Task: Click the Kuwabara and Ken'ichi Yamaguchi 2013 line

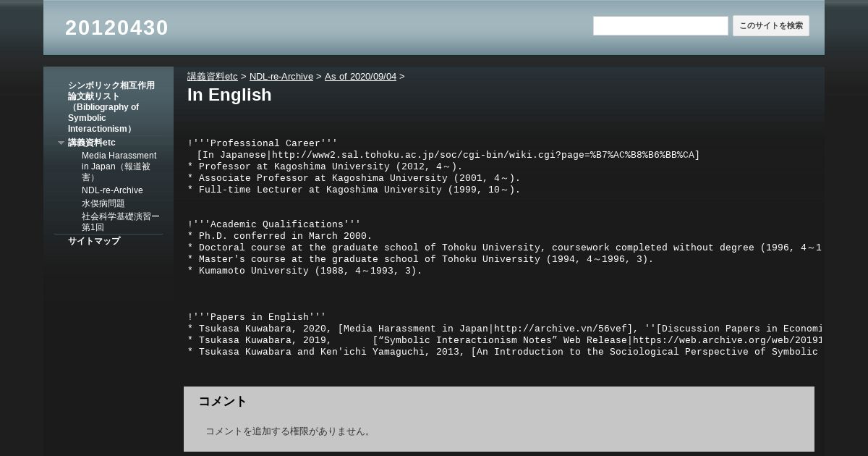Action: click(504, 352)
